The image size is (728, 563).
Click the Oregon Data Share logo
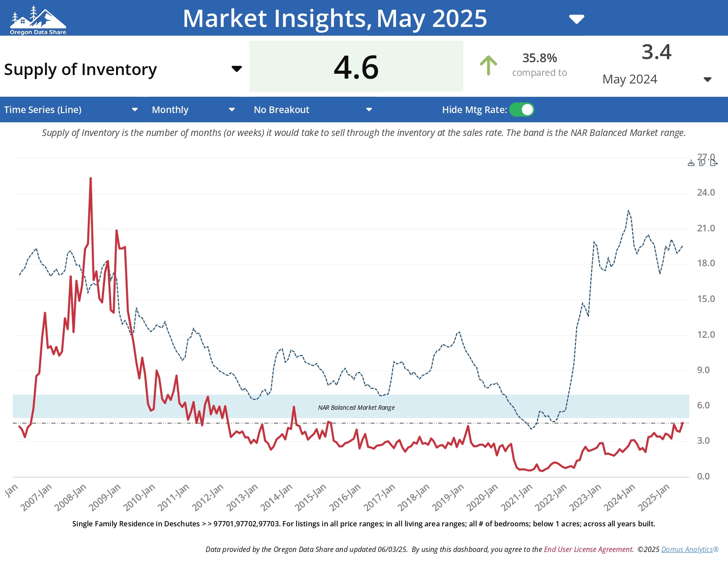point(38,20)
